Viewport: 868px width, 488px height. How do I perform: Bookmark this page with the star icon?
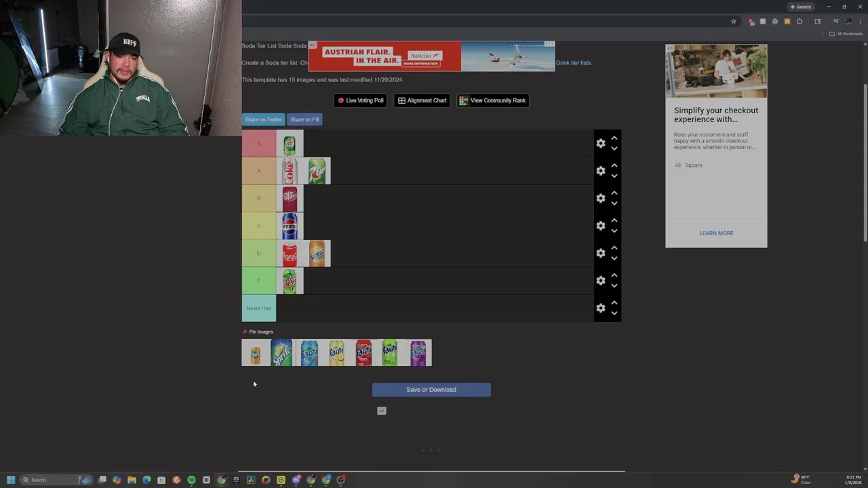point(733,22)
